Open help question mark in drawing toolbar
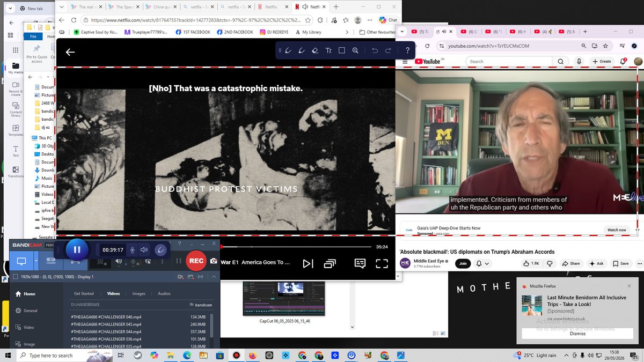 (x=408, y=50)
